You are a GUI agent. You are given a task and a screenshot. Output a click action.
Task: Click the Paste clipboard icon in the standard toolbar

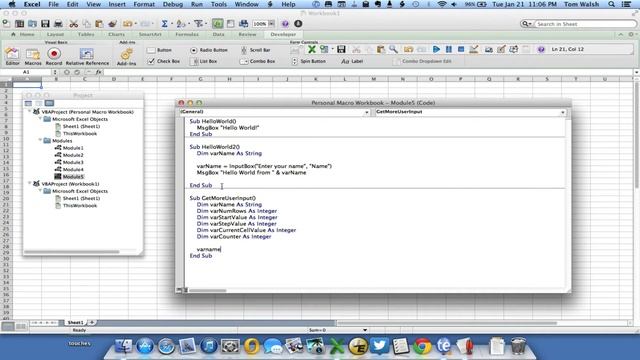point(99,24)
